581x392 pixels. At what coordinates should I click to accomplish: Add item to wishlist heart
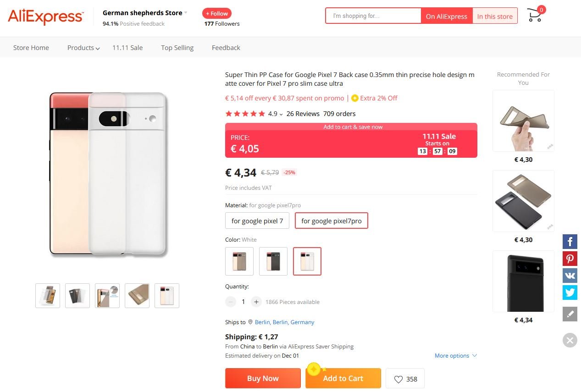pos(405,379)
